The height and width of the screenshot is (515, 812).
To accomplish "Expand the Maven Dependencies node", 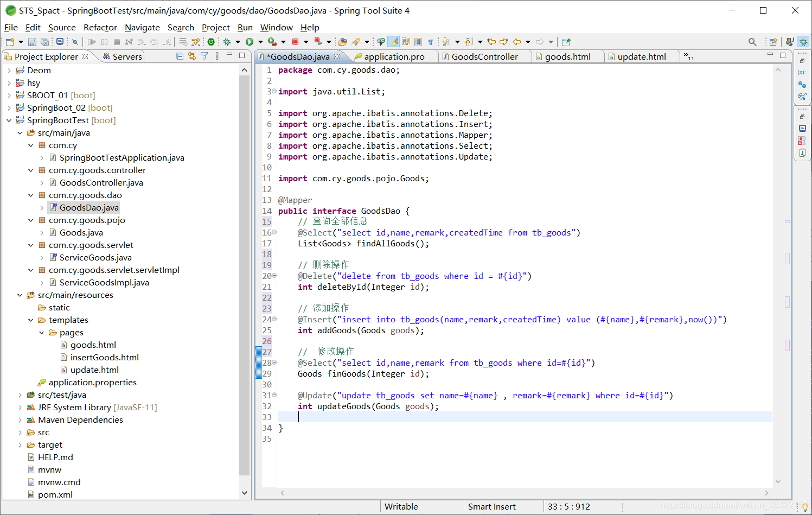I will [x=20, y=419].
